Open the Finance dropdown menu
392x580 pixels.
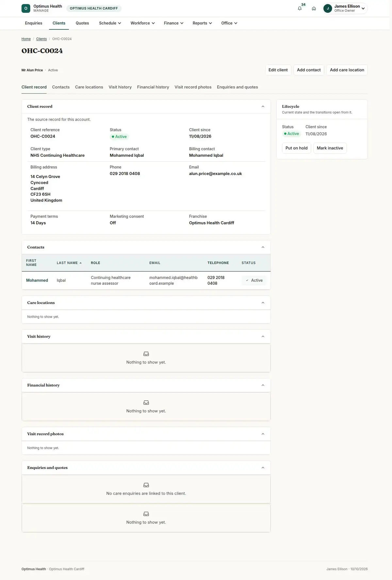(173, 23)
